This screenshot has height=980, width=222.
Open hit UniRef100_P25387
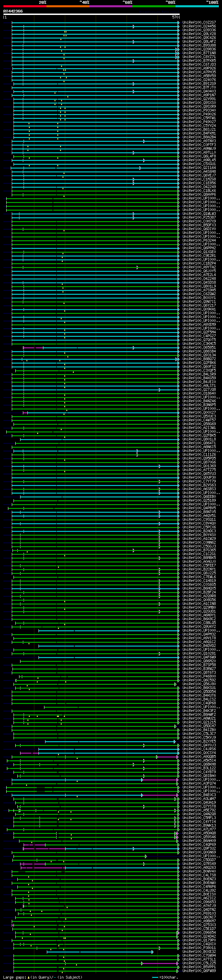coord(199,218)
